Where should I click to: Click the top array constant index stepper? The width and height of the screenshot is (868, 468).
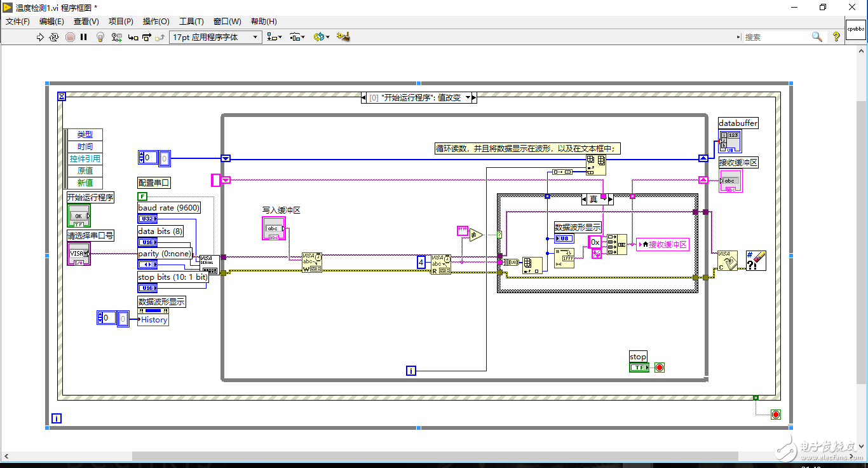pos(142,158)
